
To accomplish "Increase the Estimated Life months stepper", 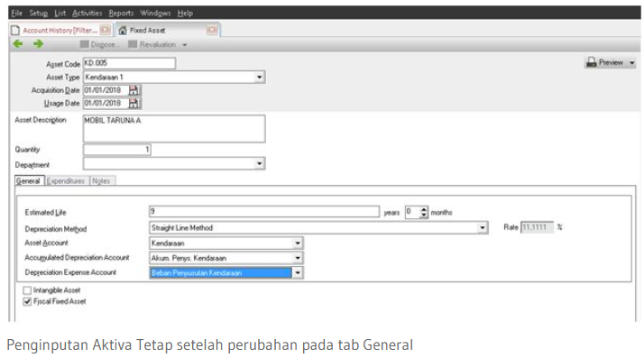I will tap(424, 209).
